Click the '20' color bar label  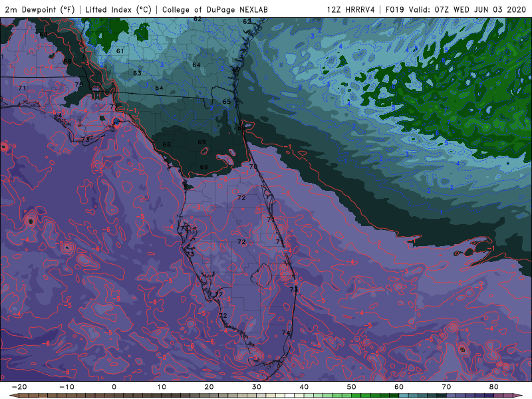pyautogui.click(x=209, y=387)
